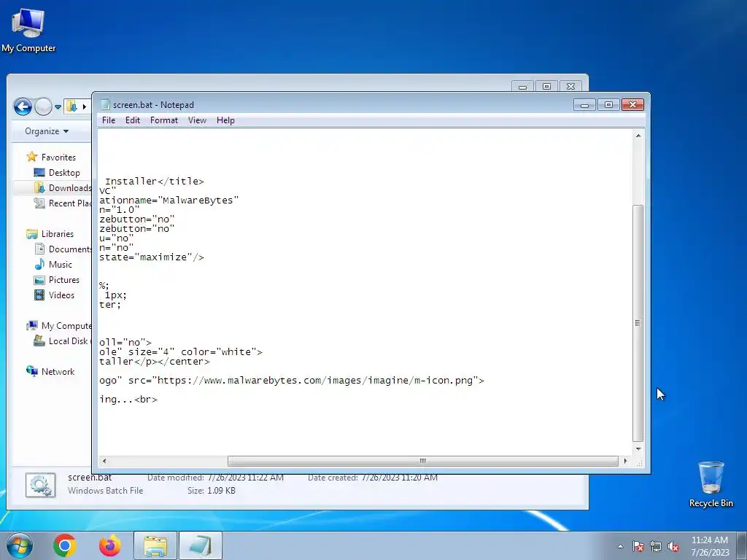Viewport: 747px width, 560px height.
Task: Click the Show desktop button at taskbar end
Action: click(x=742, y=545)
